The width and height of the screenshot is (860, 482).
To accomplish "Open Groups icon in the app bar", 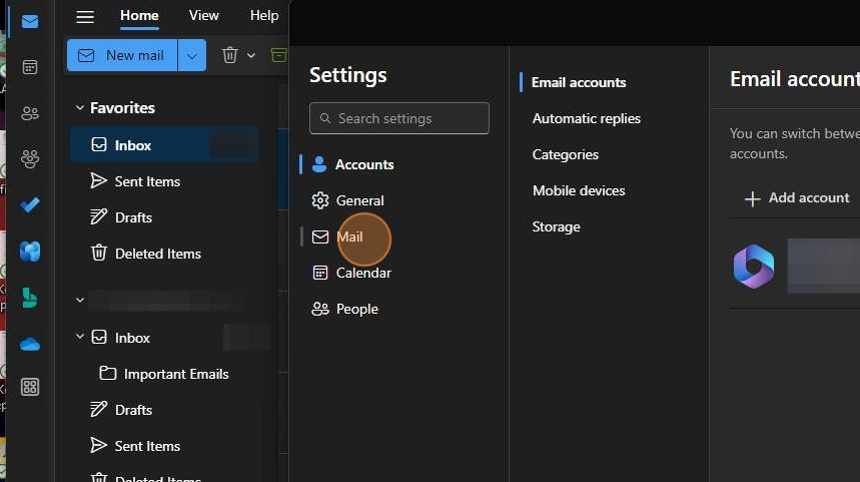I will point(30,159).
